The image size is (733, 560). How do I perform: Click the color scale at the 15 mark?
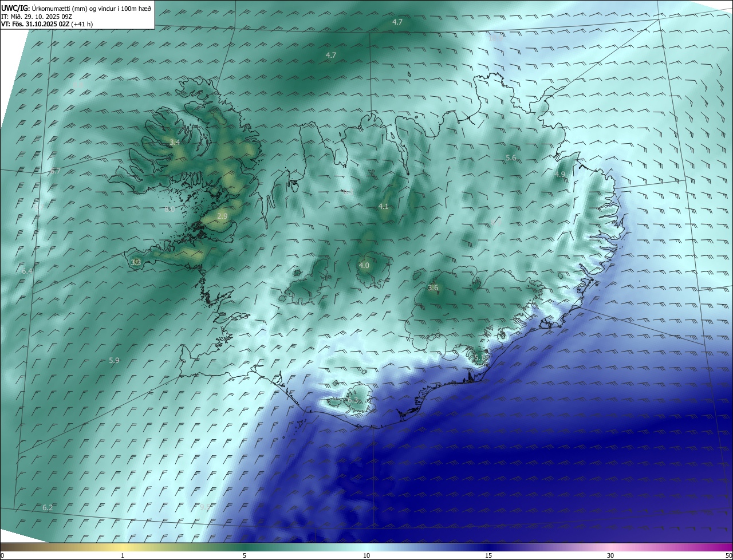click(488, 555)
